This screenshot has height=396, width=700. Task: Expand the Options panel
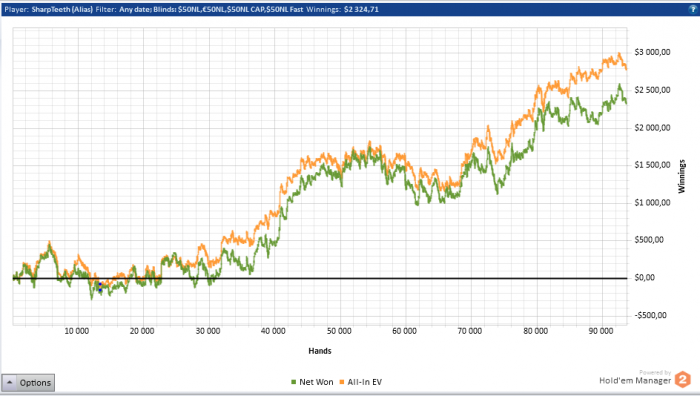click(x=28, y=383)
